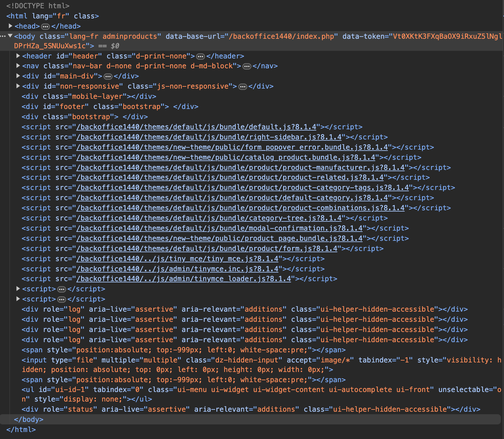Expand the head element triangle

[x=10, y=26]
